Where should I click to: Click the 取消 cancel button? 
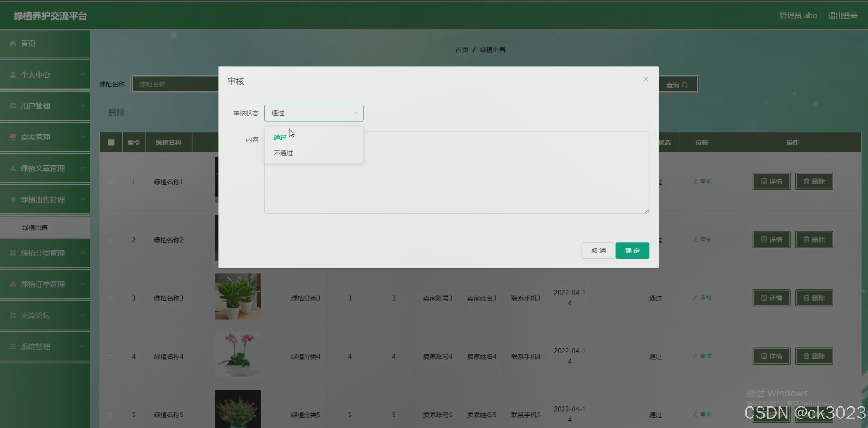pos(598,251)
